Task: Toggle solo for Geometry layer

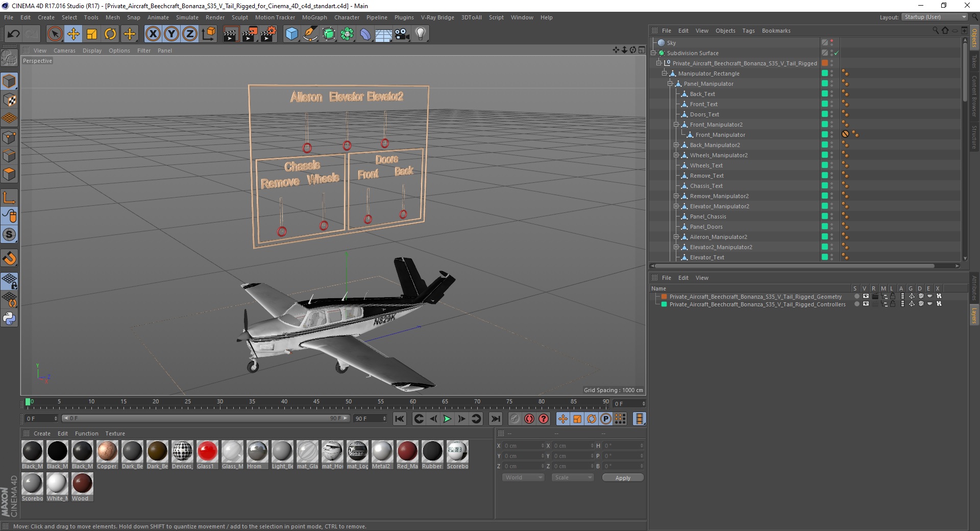Action: (856, 296)
